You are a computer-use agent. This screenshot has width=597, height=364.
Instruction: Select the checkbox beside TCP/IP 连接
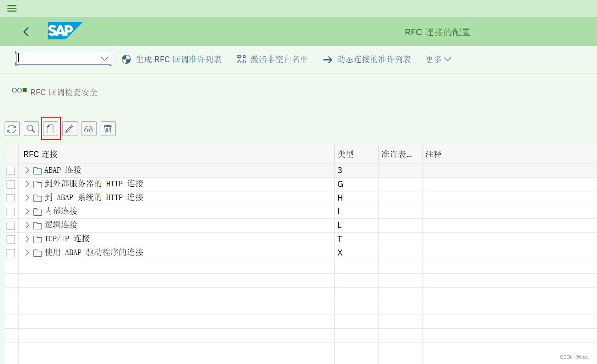(11, 239)
